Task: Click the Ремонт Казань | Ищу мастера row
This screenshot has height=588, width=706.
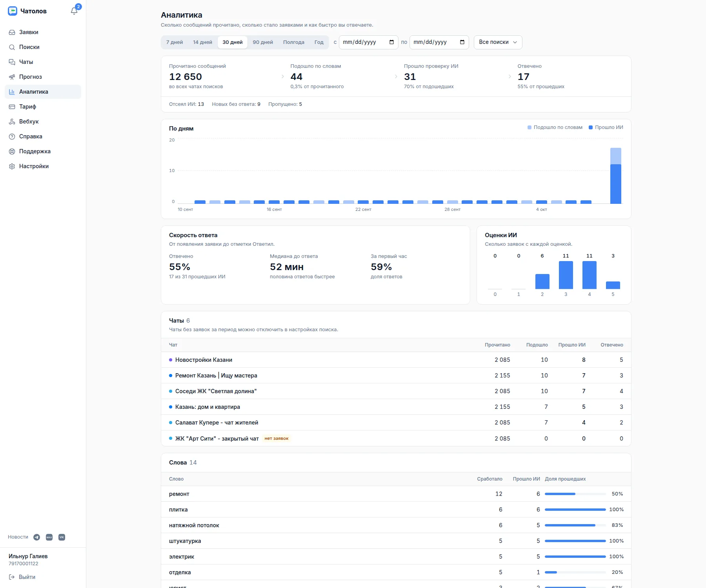Action: pyautogui.click(x=396, y=376)
